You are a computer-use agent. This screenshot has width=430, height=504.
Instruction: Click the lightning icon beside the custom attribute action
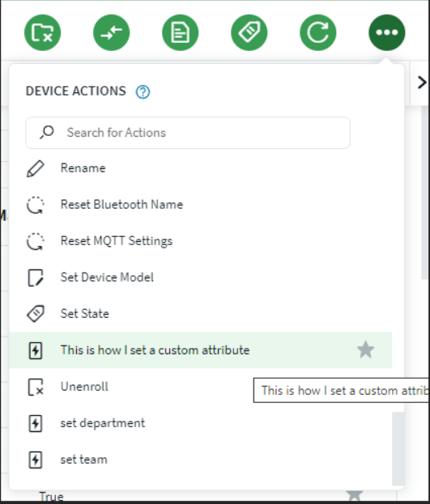(x=36, y=350)
